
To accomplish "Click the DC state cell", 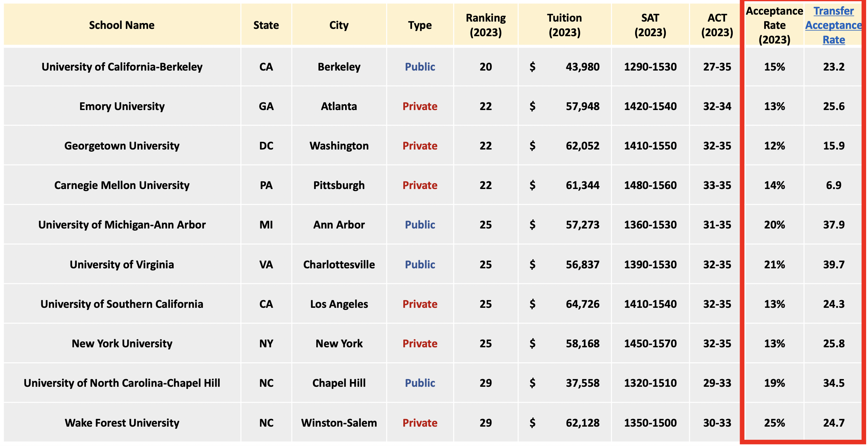I will tap(266, 146).
